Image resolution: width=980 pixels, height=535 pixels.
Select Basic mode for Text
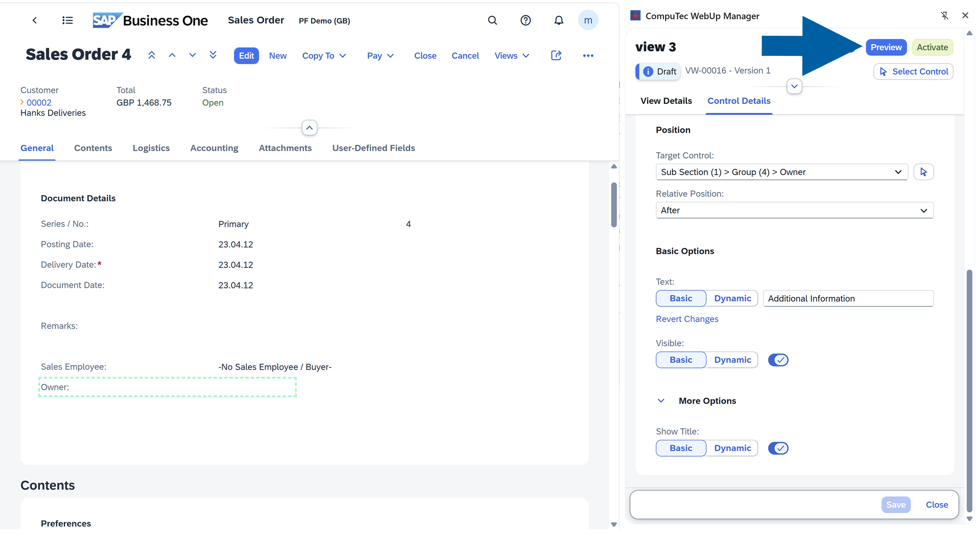[681, 298]
